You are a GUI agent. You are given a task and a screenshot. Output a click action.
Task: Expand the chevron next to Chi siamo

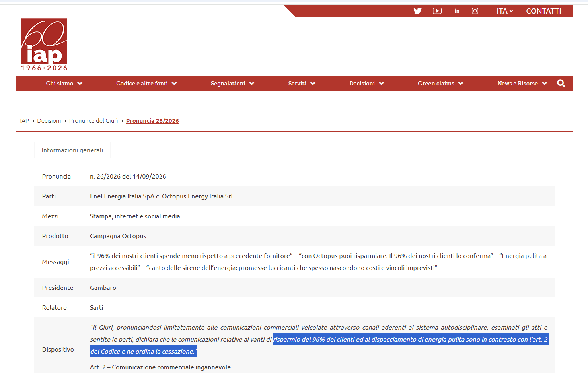click(80, 84)
